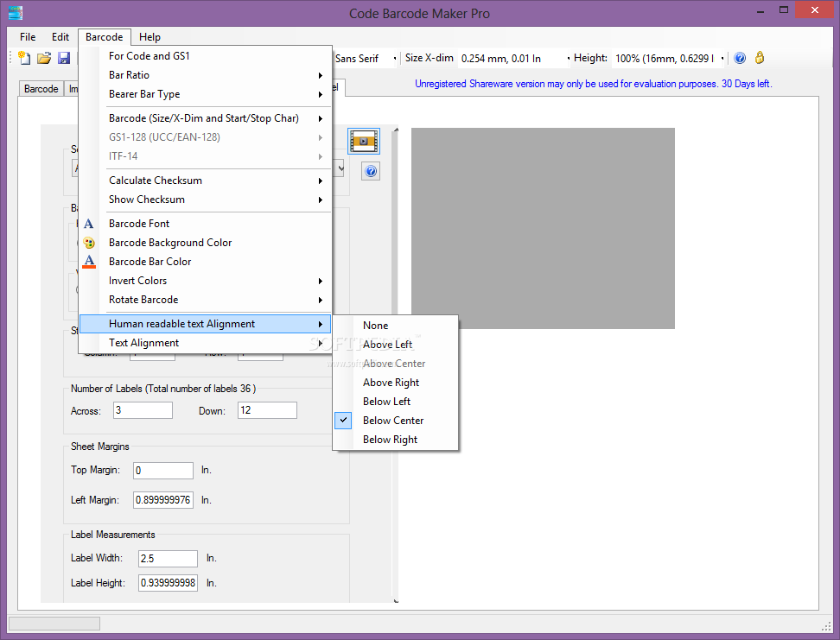840x640 pixels.
Task: Click Human readable text Alignment menu item
Action: tap(205, 324)
